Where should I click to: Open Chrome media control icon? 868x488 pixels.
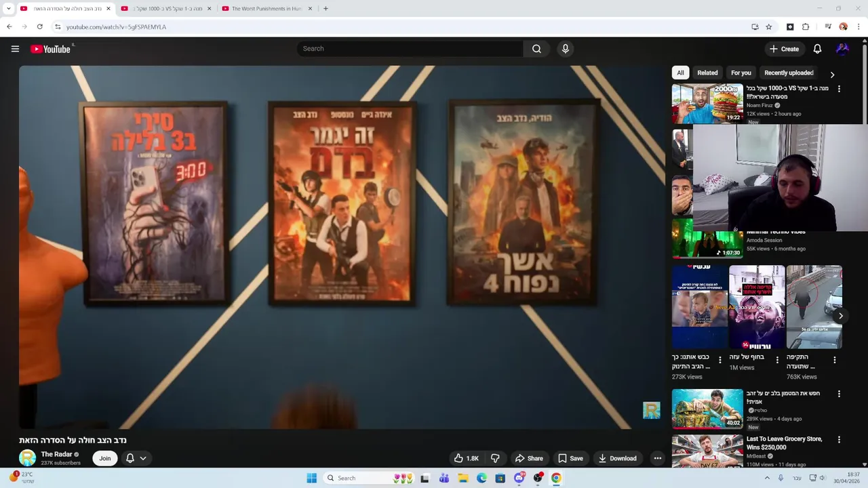[828, 27]
